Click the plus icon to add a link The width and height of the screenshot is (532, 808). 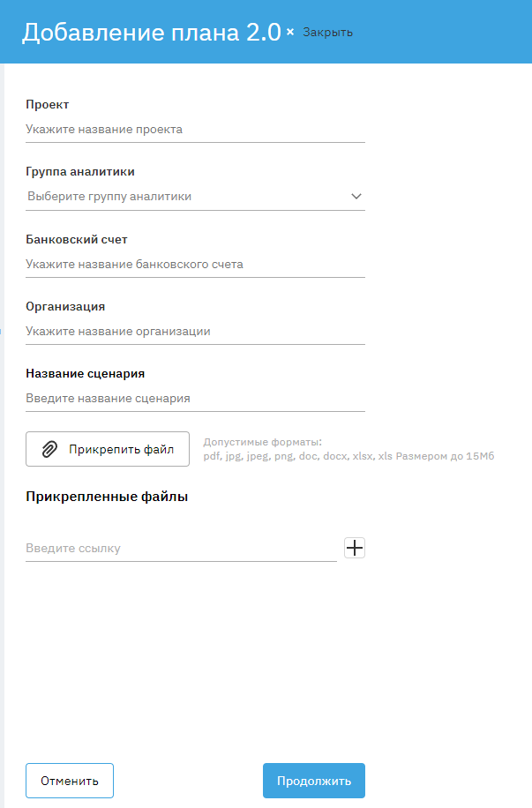pyautogui.click(x=355, y=549)
